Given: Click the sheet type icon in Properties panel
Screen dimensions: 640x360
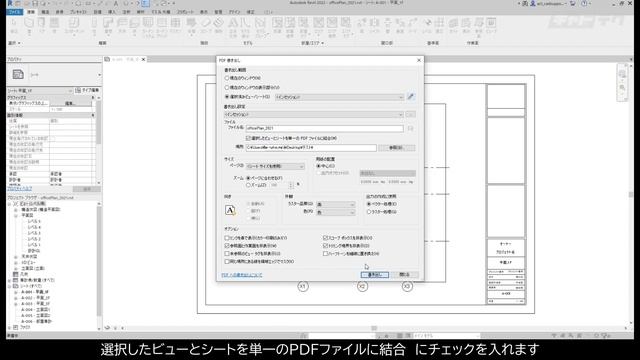Looking at the screenshot, I should 18,74.
